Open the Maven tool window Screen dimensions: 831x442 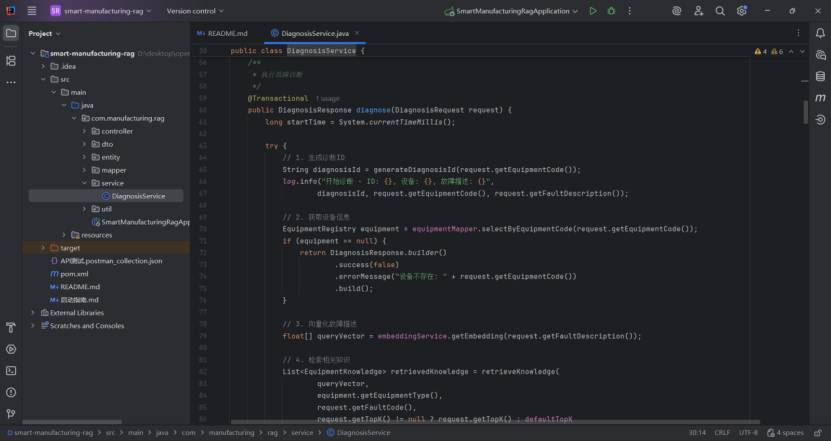coord(820,98)
